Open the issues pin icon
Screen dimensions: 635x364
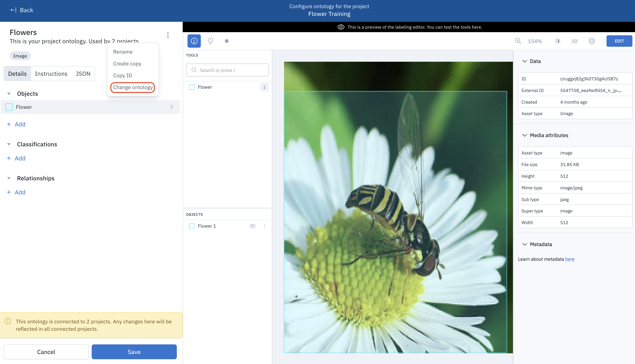tap(210, 41)
